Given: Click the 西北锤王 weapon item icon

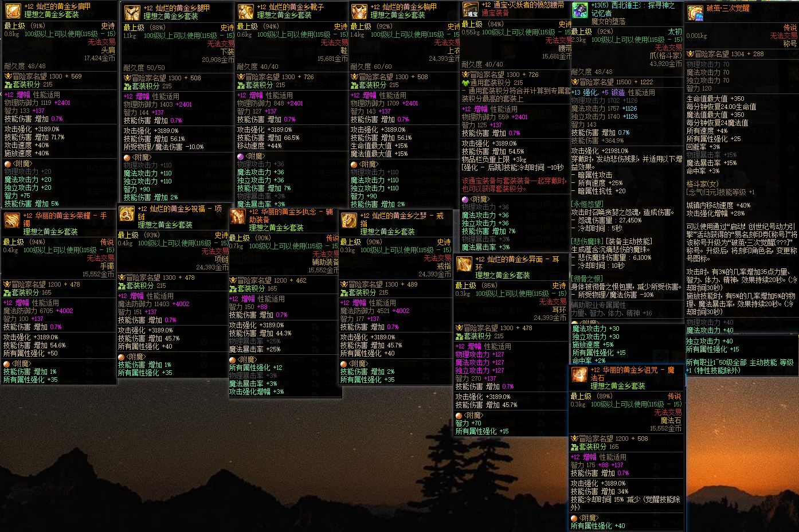Looking at the screenshot, I should click(x=579, y=10).
